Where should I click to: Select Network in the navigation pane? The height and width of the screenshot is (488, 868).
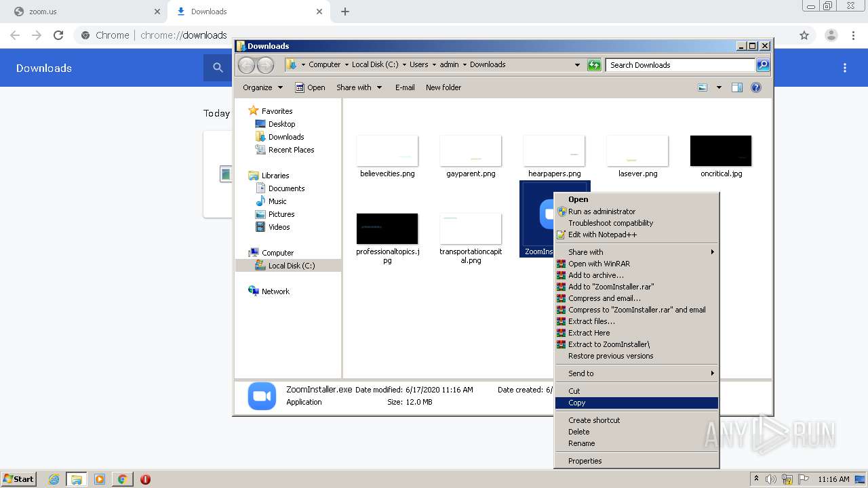click(x=269, y=291)
